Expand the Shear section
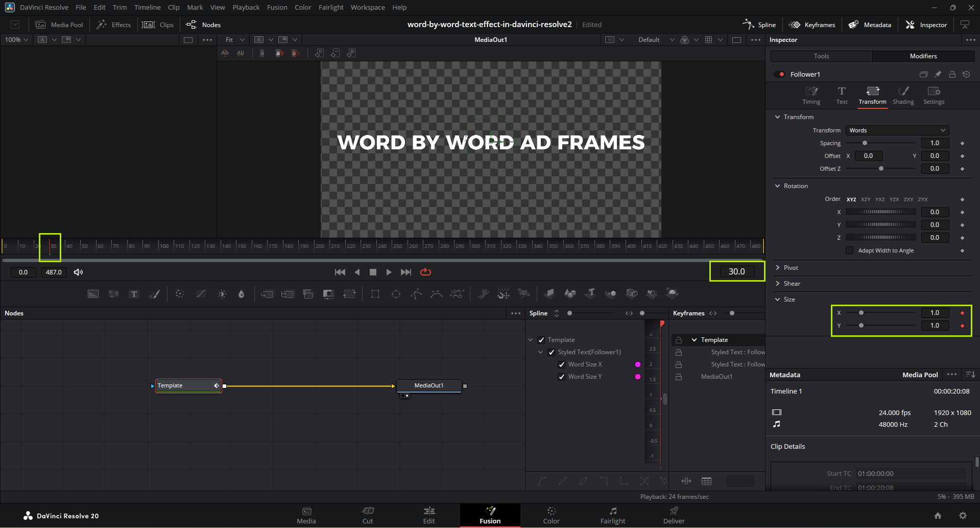The width and height of the screenshot is (980, 528). pos(787,284)
